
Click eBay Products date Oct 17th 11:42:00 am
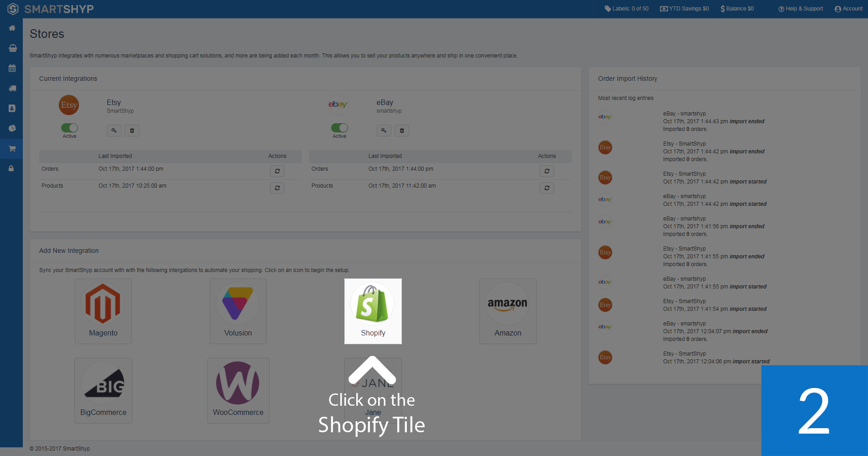[x=402, y=186]
